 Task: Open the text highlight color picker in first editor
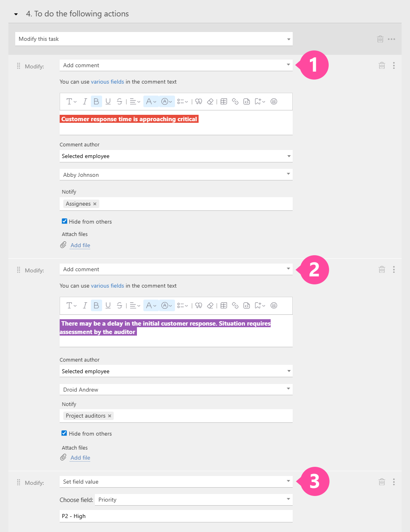point(167,102)
